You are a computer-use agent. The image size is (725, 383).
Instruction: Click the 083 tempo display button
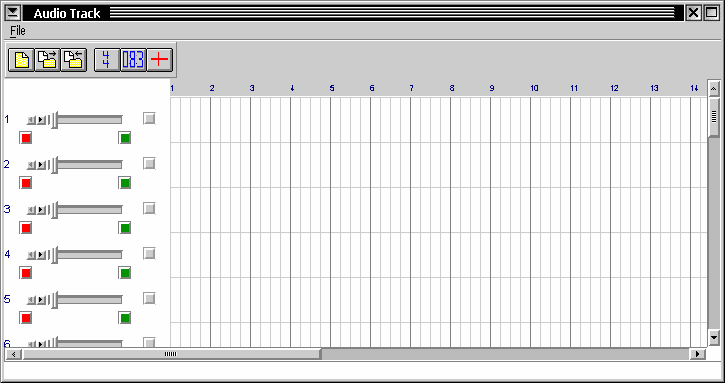tap(133, 60)
